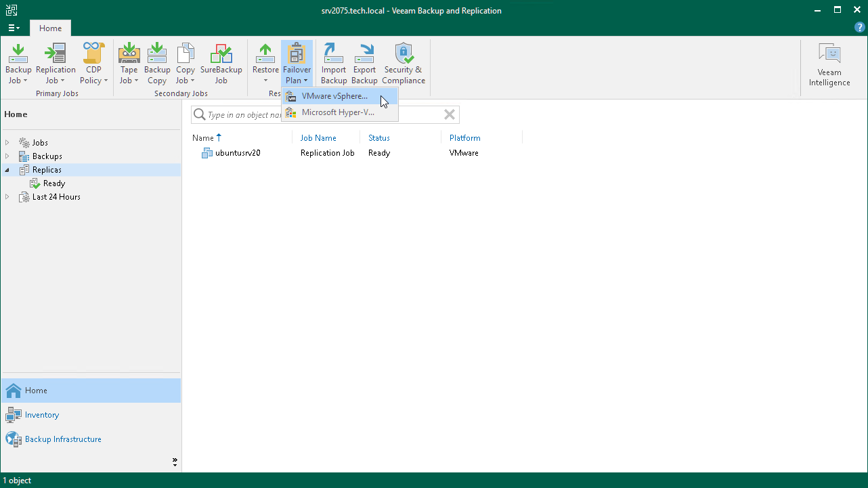Open the Tape Job ribbon button
Screen dimensions: 868x488
pyautogui.click(x=129, y=64)
